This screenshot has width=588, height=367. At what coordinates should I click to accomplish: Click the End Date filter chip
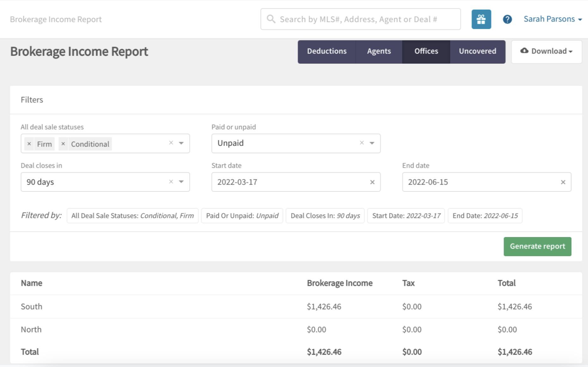[485, 216]
